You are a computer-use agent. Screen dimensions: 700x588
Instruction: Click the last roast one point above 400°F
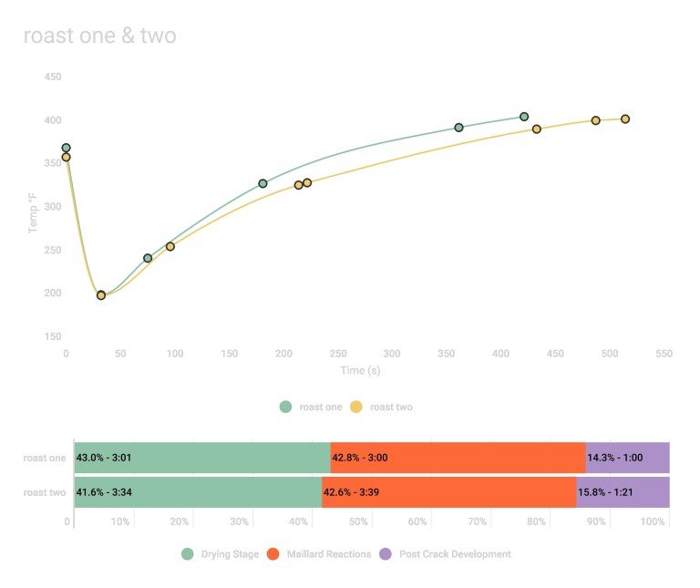pos(524,117)
